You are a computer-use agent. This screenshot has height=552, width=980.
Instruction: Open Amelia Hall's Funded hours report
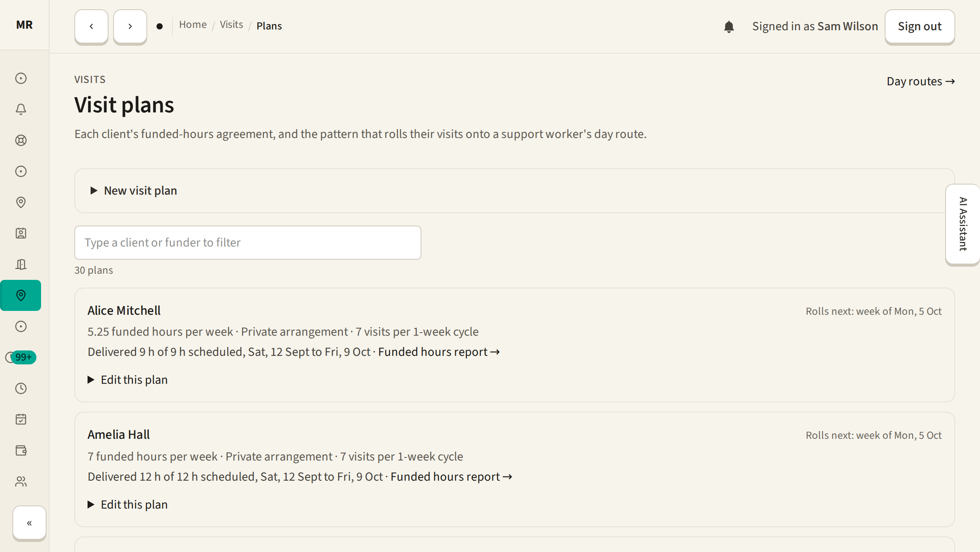tap(451, 477)
